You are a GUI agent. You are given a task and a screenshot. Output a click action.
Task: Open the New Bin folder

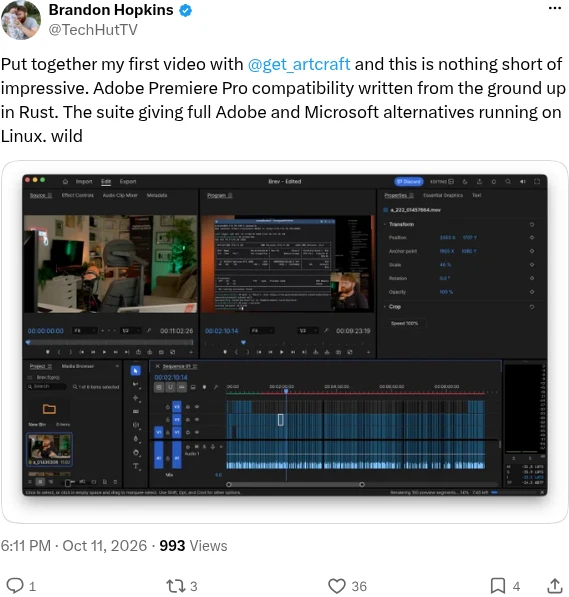coord(49,409)
